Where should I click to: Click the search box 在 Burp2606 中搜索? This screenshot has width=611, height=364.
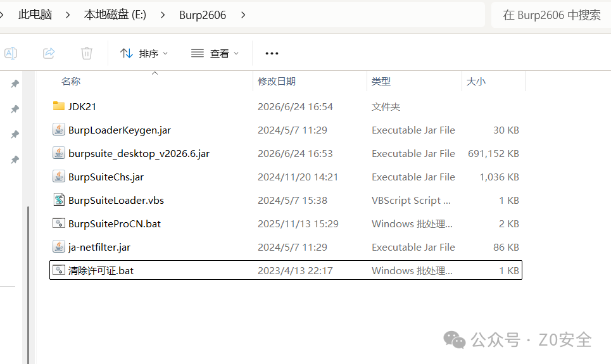pos(551,15)
